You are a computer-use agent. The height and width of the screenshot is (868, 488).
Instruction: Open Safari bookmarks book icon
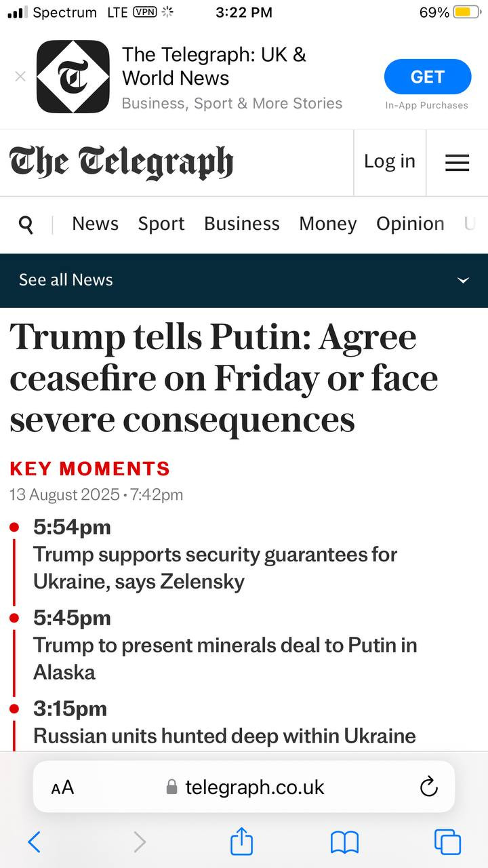pyautogui.click(x=344, y=842)
